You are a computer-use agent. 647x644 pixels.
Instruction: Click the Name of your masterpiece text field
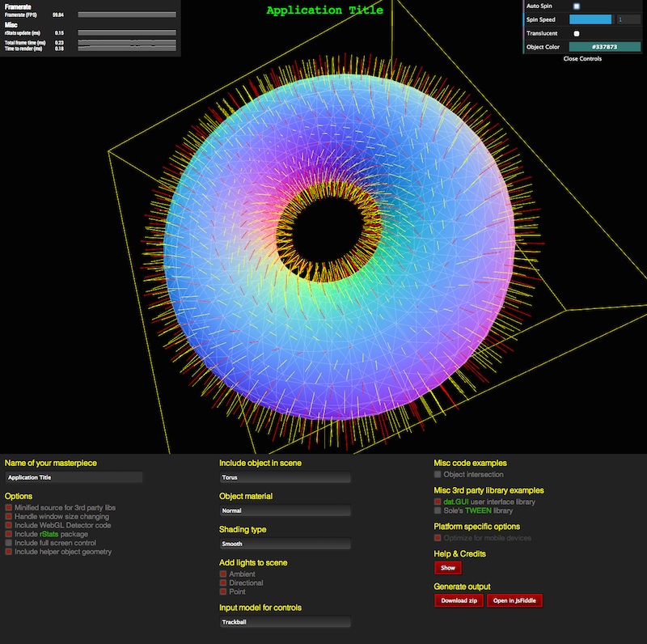point(74,477)
